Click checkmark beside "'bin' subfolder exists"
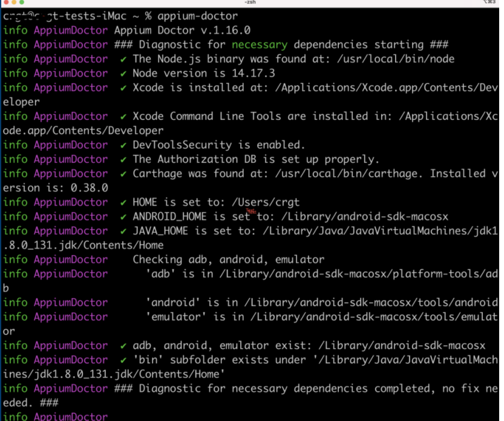504x421 pixels. pos(123,360)
